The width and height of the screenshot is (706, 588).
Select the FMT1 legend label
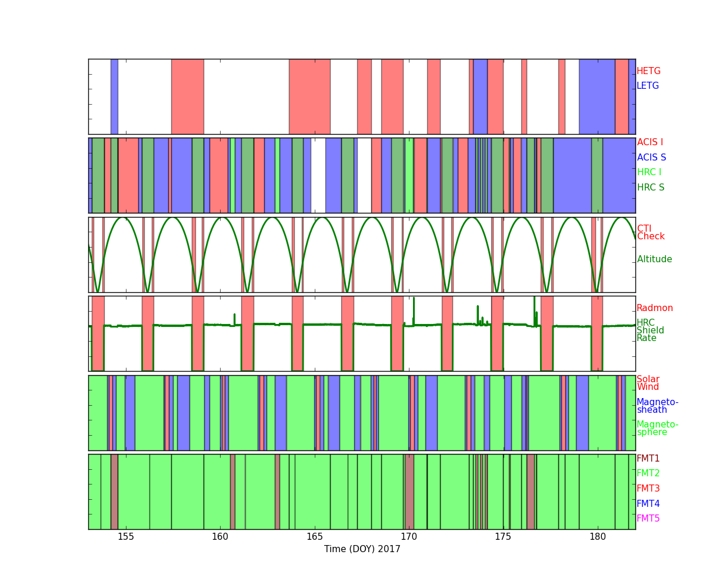[648, 459]
